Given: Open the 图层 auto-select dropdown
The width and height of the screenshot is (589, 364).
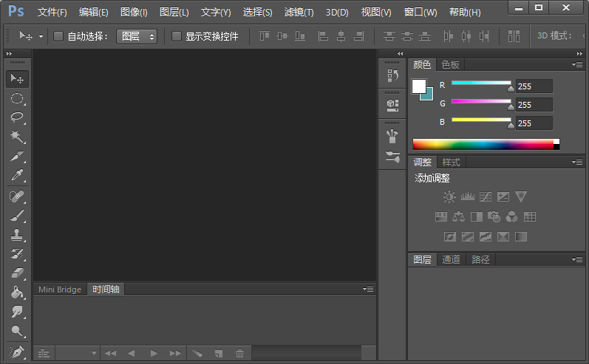Looking at the screenshot, I should [x=137, y=36].
